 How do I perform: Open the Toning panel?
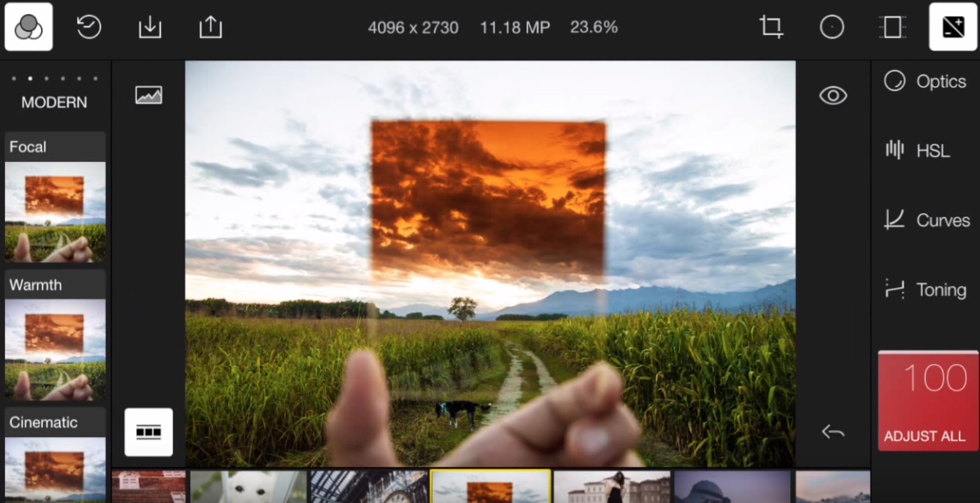pos(925,290)
